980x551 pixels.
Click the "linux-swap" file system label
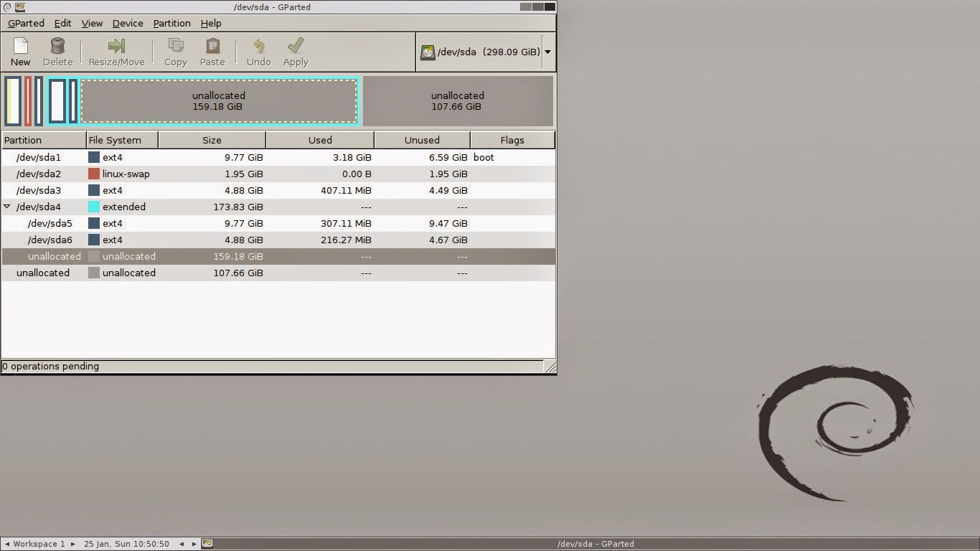[x=126, y=174]
